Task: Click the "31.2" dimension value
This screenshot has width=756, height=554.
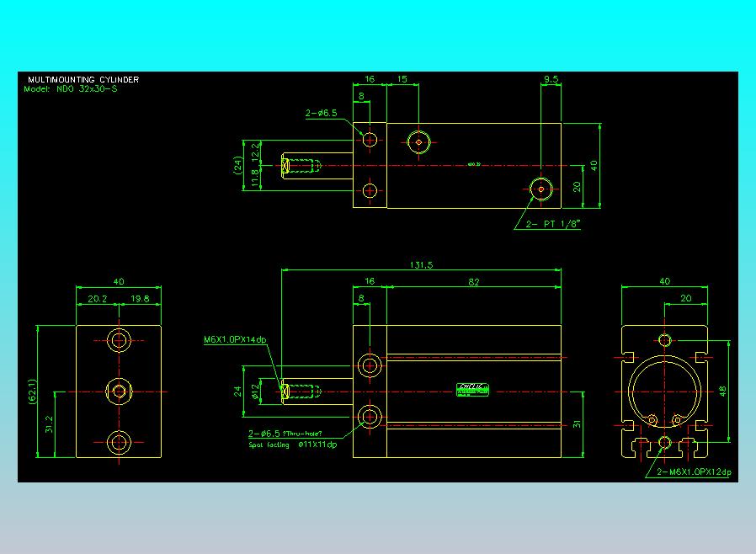Action: click(x=49, y=424)
